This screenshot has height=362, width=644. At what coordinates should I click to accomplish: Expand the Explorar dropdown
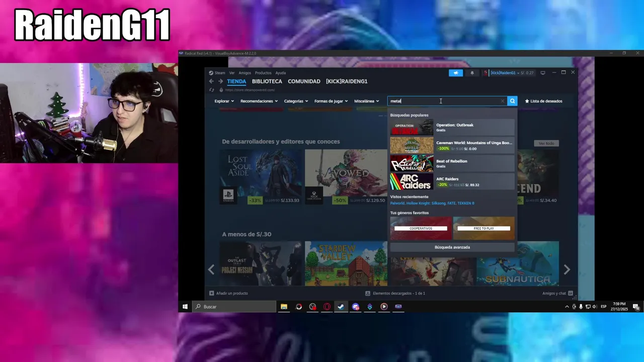(224, 101)
